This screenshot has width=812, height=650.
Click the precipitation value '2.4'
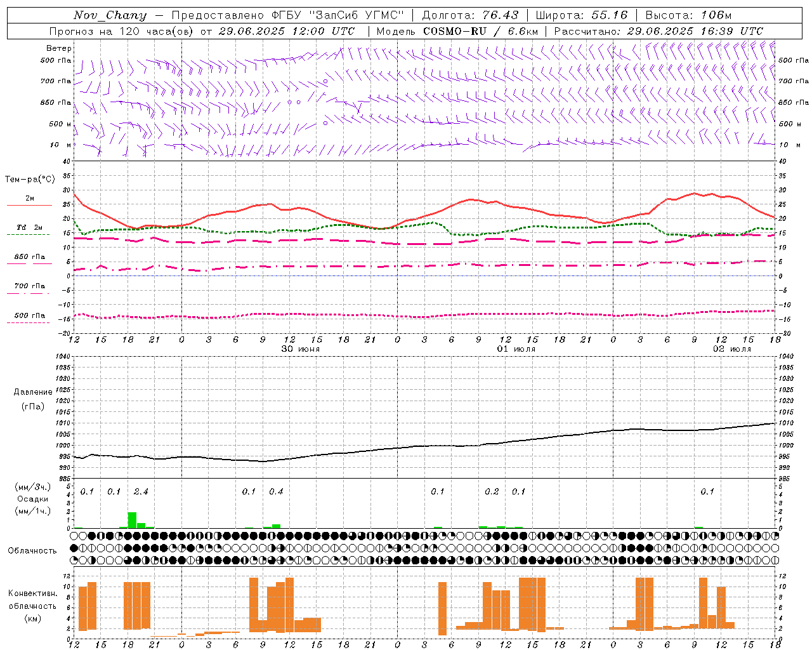tap(141, 491)
